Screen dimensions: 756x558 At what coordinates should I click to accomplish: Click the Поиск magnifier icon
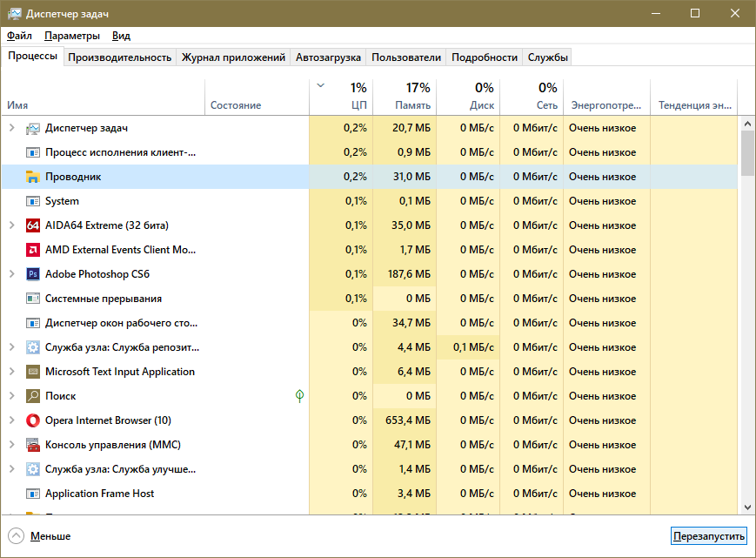[x=33, y=396]
